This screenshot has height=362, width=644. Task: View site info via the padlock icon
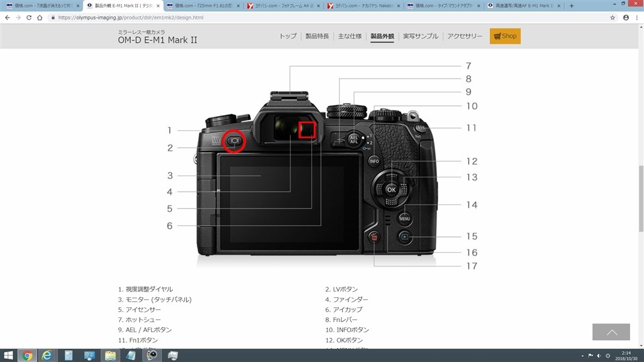pos(53,18)
